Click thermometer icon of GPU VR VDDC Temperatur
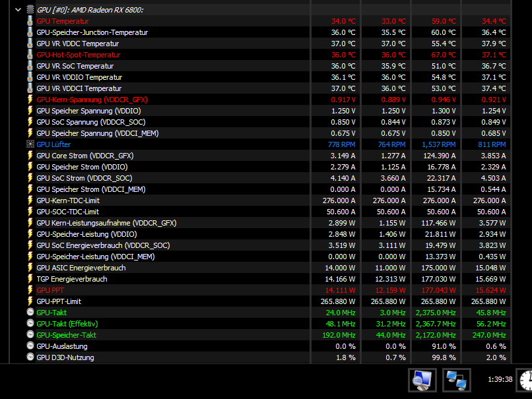Image resolution: width=532 pixels, height=399 pixels. [30, 44]
